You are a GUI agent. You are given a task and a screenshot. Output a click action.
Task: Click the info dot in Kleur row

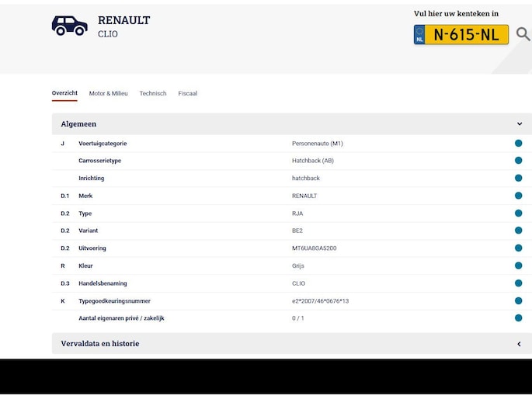[518, 265]
